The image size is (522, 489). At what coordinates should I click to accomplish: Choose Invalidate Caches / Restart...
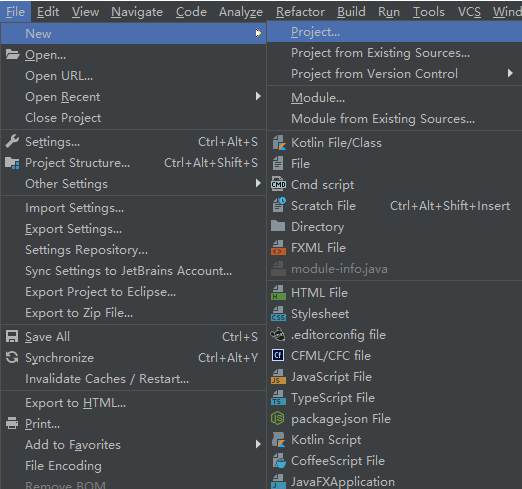(x=133, y=379)
